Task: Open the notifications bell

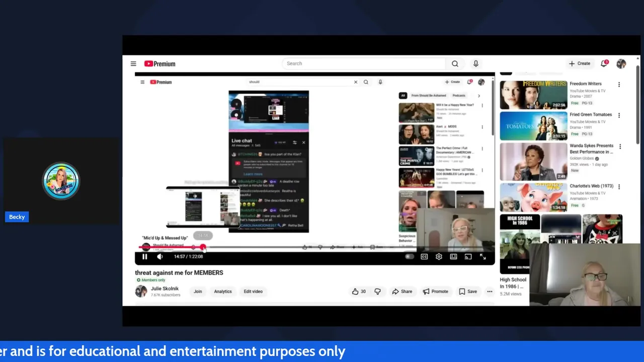Action: (604, 63)
